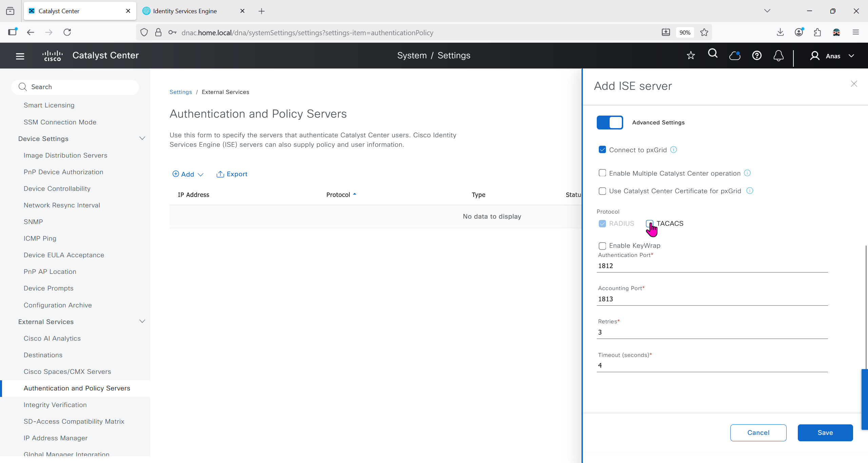868x463 pixels.
Task: Open the cloud connectivity status icon
Action: coord(734,56)
